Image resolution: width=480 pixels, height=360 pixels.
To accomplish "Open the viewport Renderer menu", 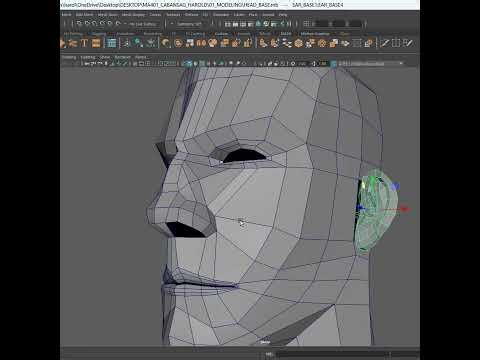I will pyautogui.click(x=123, y=57).
